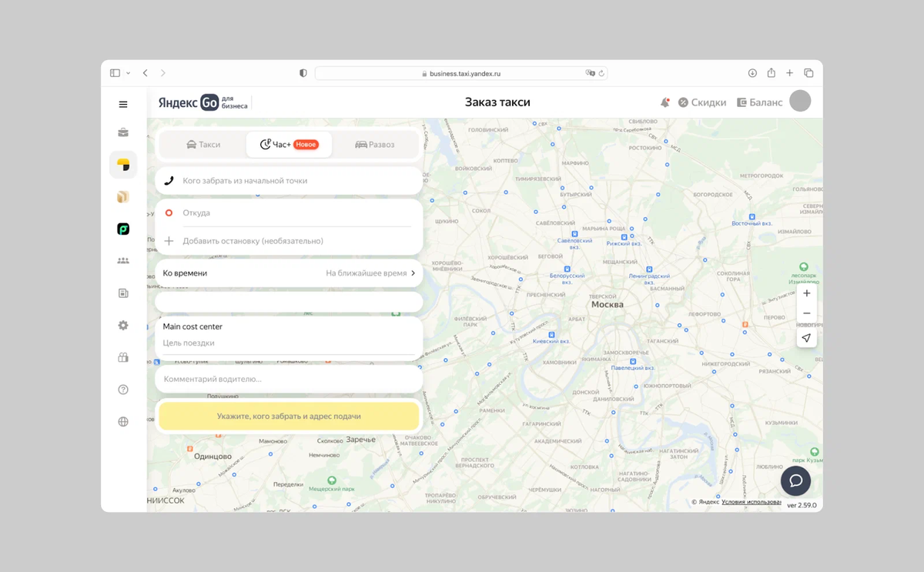Screen dimensions: 924x572
Task: Open settings via the sidebar gear icon
Action: (x=123, y=326)
